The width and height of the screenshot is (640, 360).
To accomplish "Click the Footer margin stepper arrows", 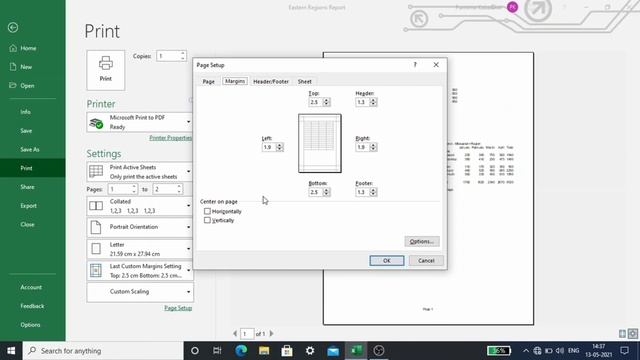I will tap(373, 192).
